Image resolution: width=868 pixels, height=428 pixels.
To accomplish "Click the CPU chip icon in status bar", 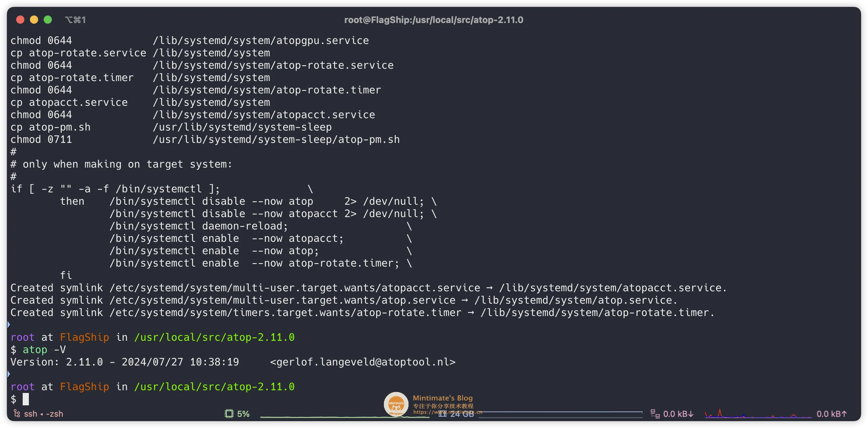I will [229, 414].
